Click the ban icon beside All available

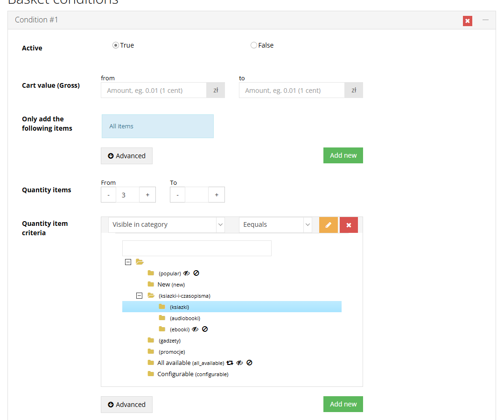point(249,363)
